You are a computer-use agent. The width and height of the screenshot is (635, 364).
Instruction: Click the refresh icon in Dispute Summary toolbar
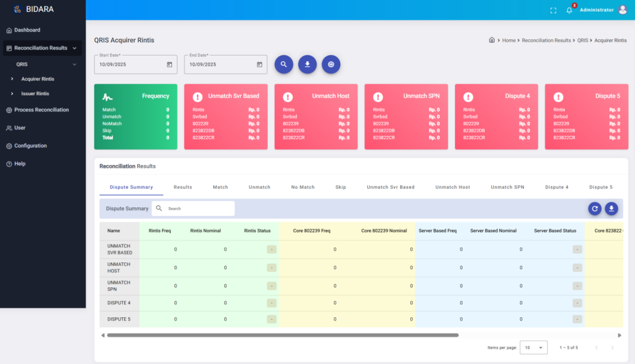[x=595, y=208]
